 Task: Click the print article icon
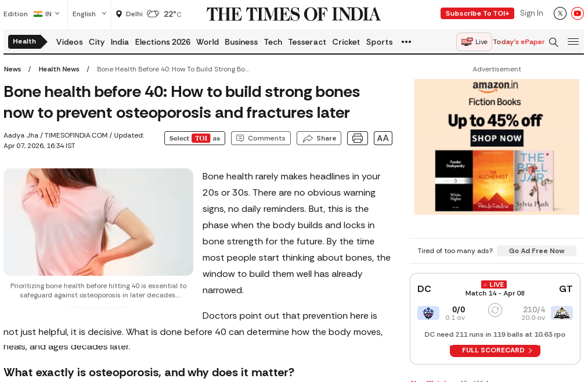click(x=358, y=138)
